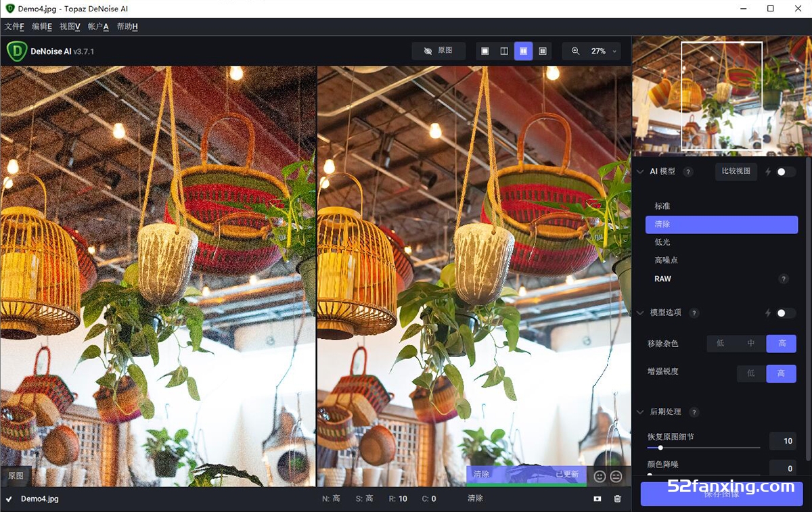This screenshot has width=812, height=512.
Task: Click the N: 高 status value
Action: [x=331, y=499]
